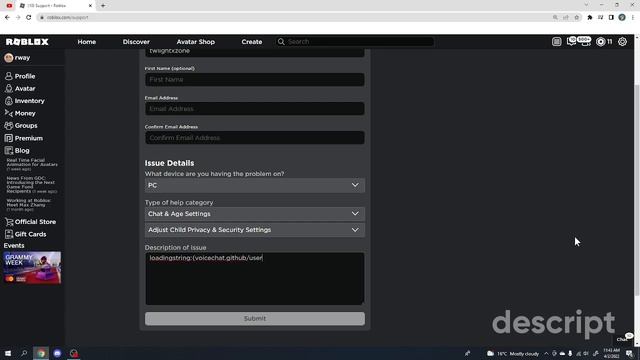Viewport: 640px width, 360px height.
Task: Open the Roblox Chat bubble
Action: 625,338
